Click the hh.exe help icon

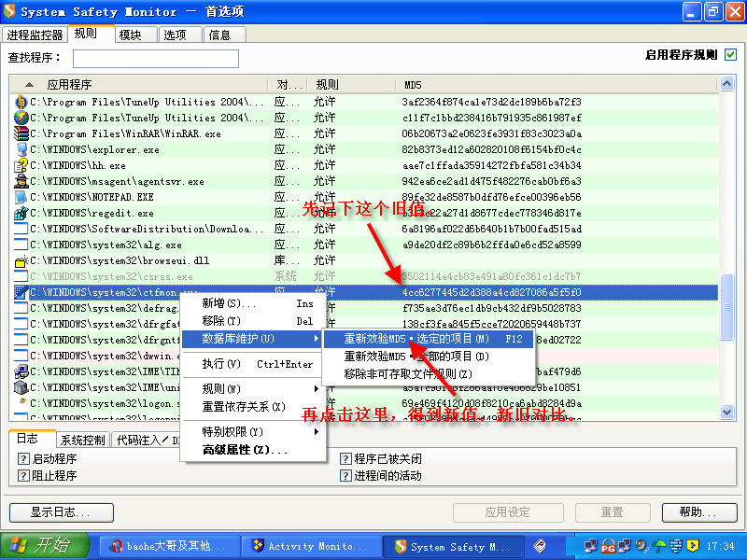[21, 165]
